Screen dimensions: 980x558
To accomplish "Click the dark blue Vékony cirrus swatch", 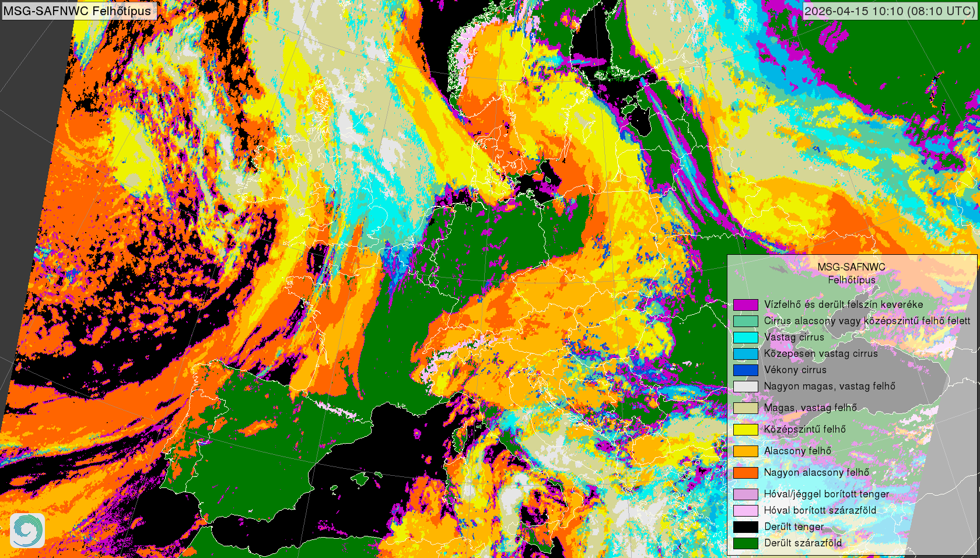I will pos(745,370).
